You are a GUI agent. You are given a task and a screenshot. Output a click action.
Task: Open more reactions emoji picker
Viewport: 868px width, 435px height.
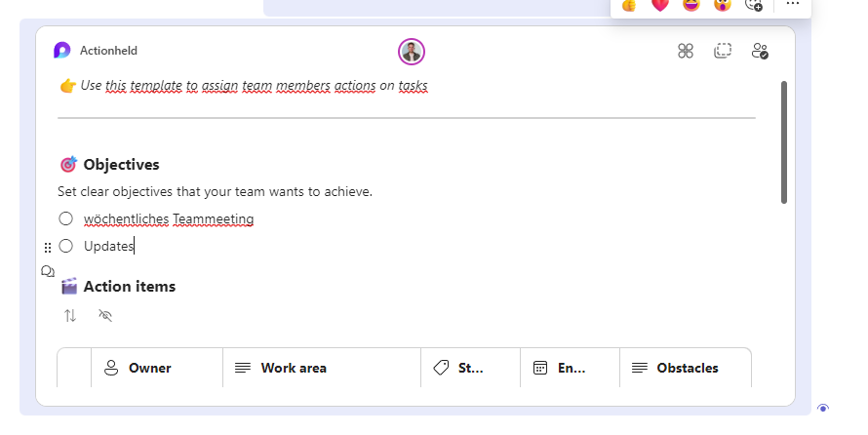754,5
